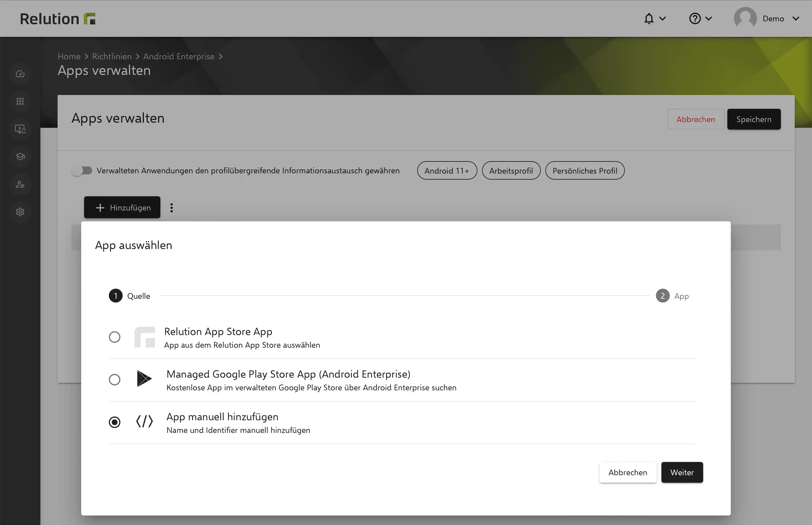This screenshot has width=812, height=525.
Task: Click the Demo user avatar
Action: point(745,18)
